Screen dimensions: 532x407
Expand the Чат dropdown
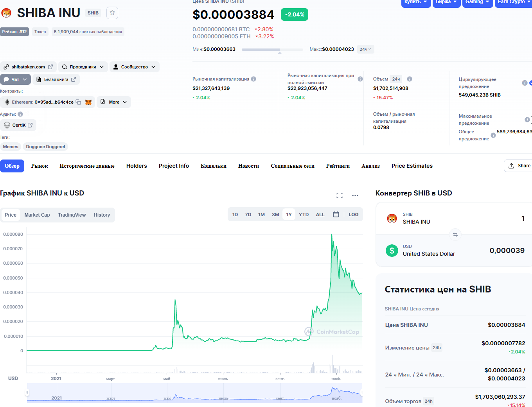[x=15, y=79]
